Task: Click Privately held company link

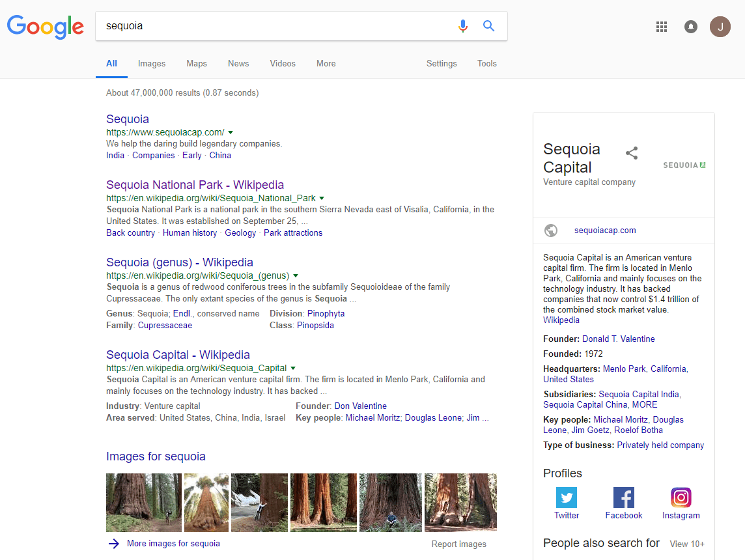Action: (660, 445)
